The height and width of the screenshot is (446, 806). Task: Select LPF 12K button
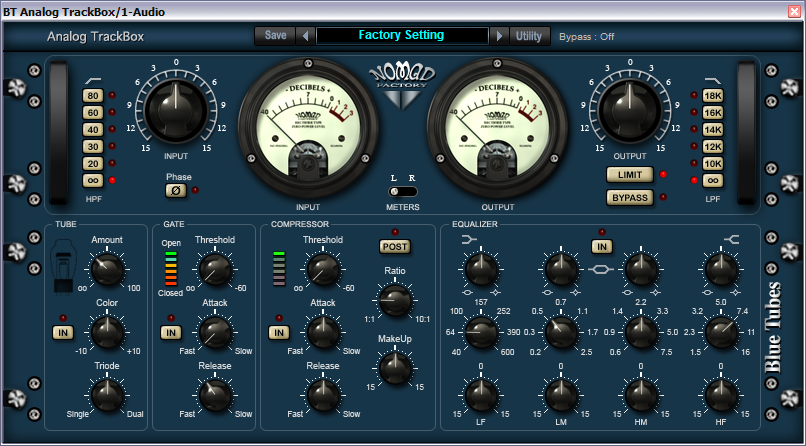pyautogui.click(x=713, y=147)
